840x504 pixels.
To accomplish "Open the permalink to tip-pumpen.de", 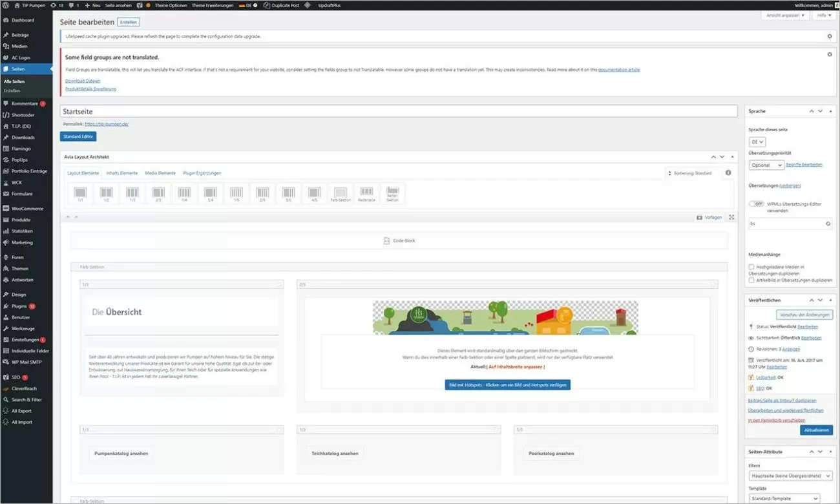I will (x=107, y=123).
